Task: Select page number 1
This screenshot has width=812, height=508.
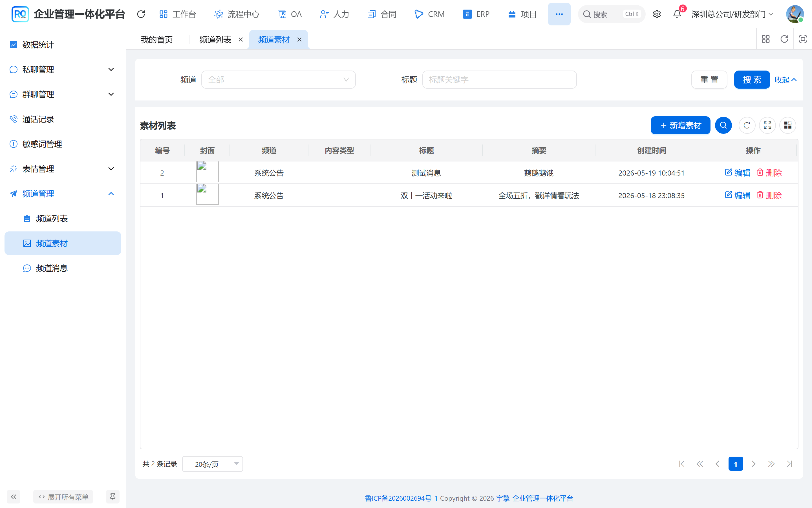Action: 736,464
